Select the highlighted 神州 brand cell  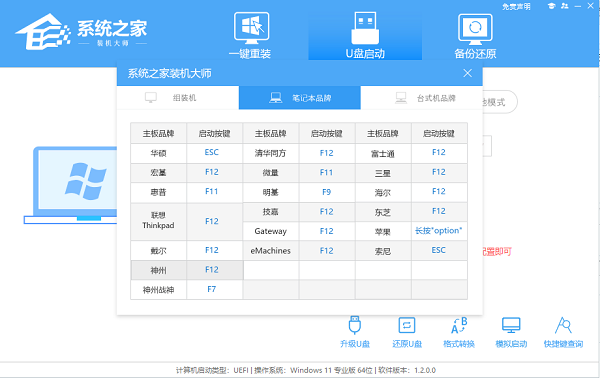[x=158, y=270]
